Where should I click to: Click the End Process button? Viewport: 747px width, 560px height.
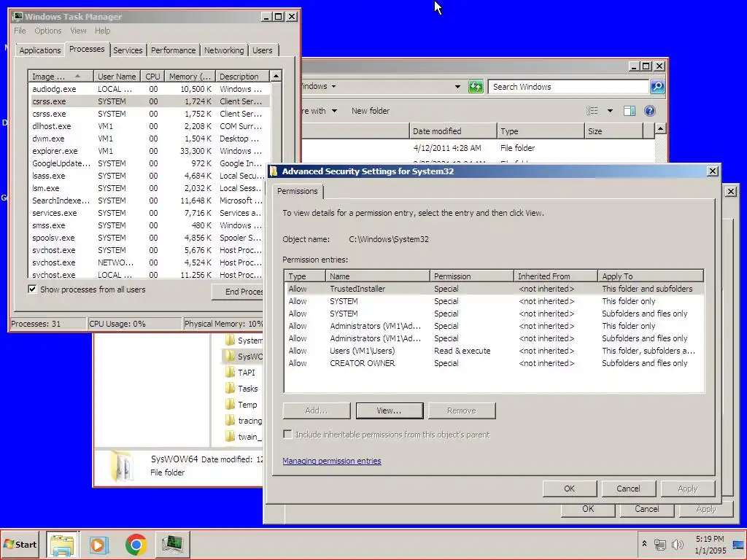238,292
